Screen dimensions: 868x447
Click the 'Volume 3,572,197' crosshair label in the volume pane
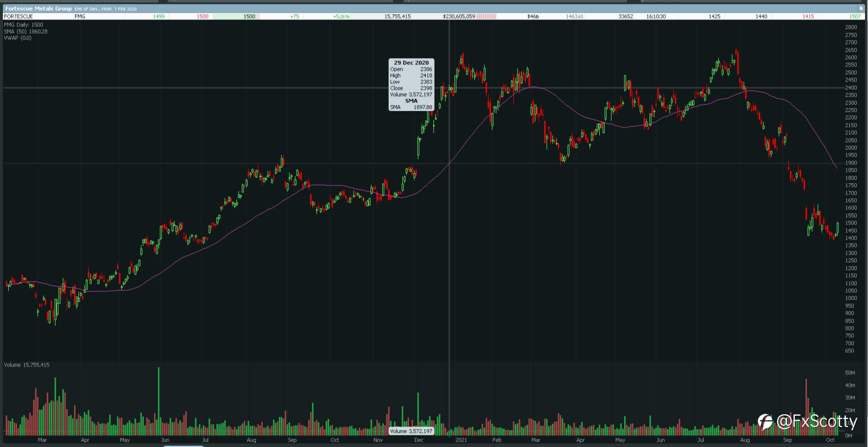tap(412, 431)
